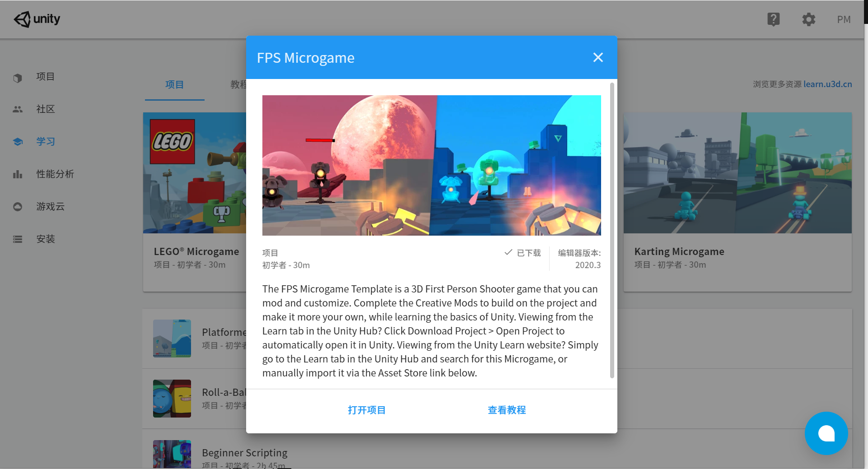The width and height of the screenshot is (868, 469).
Task: Select the 社区 people icon in sidebar
Action: (x=18, y=109)
